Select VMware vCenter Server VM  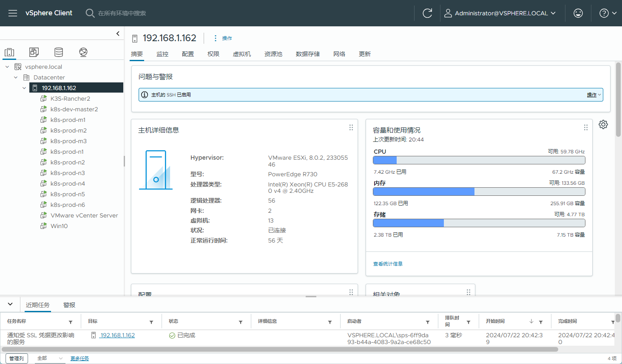[84, 215]
